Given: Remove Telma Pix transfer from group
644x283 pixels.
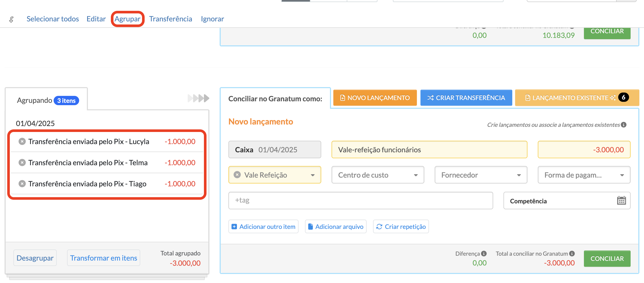Looking at the screenshot, I should [x=22, y=163].
